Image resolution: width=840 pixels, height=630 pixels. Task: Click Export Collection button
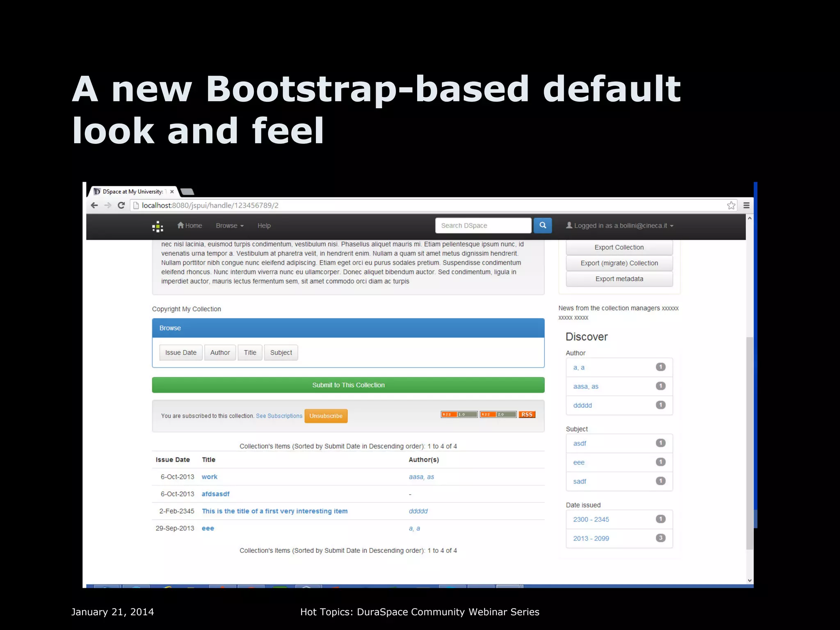[x=619, y=247]
